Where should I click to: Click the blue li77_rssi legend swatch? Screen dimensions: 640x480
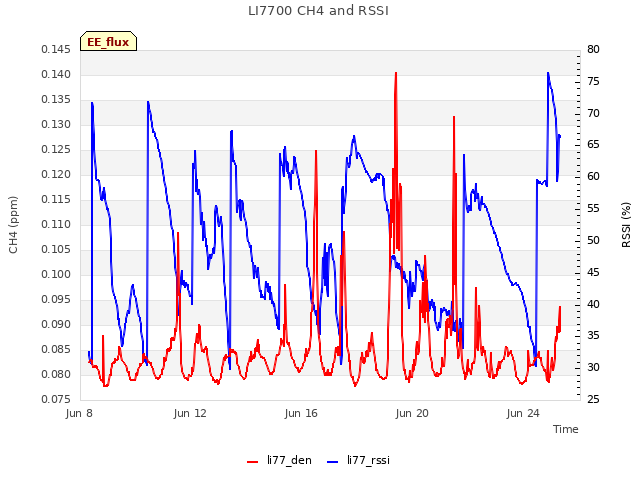(x=333, y=462)
